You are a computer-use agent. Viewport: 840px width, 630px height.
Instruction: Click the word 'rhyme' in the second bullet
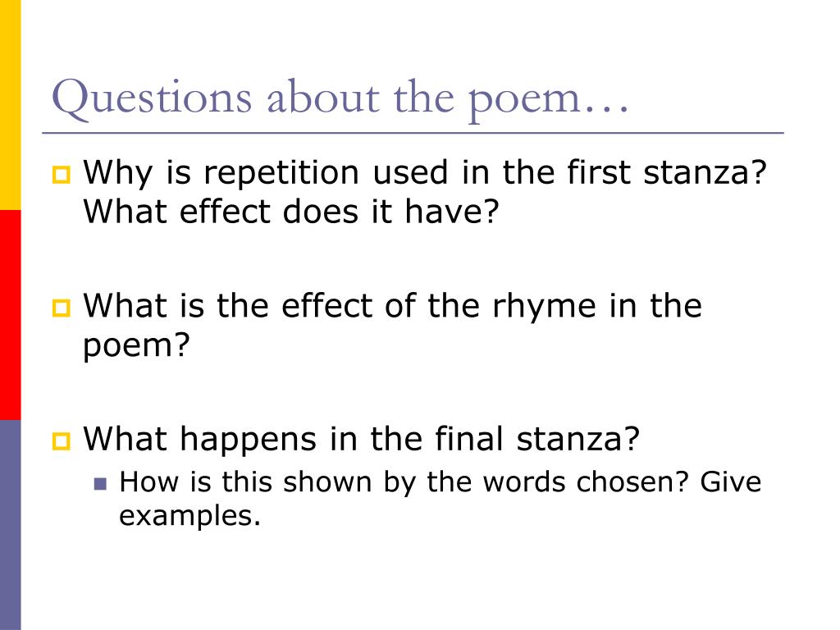click(x=544, y=307)
